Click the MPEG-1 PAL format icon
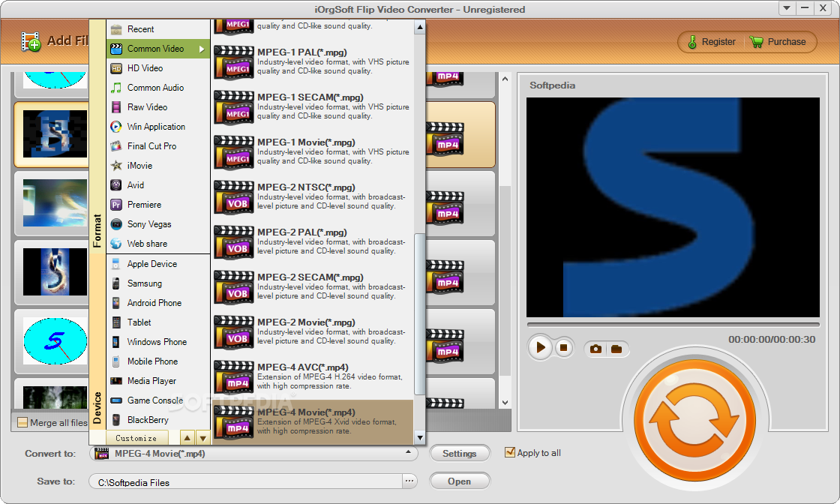This screenshot has width=840, height=504. click(x=233, y=63)
